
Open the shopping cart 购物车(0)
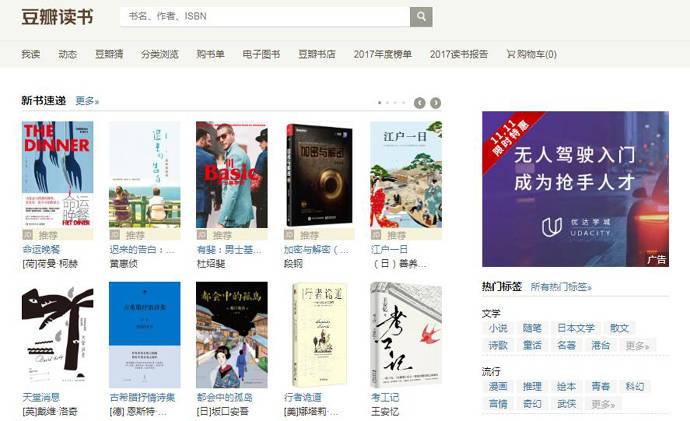pyautogui.click(x=532, y=54)
